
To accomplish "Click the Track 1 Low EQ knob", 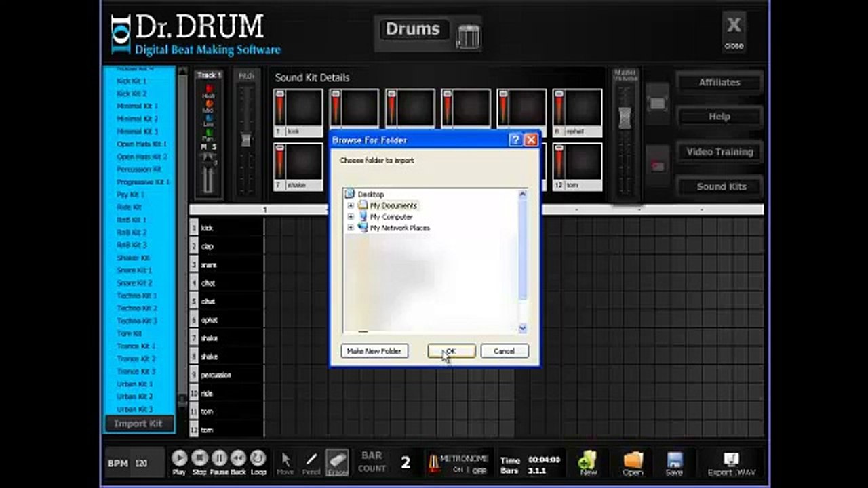I will [209, 118].
